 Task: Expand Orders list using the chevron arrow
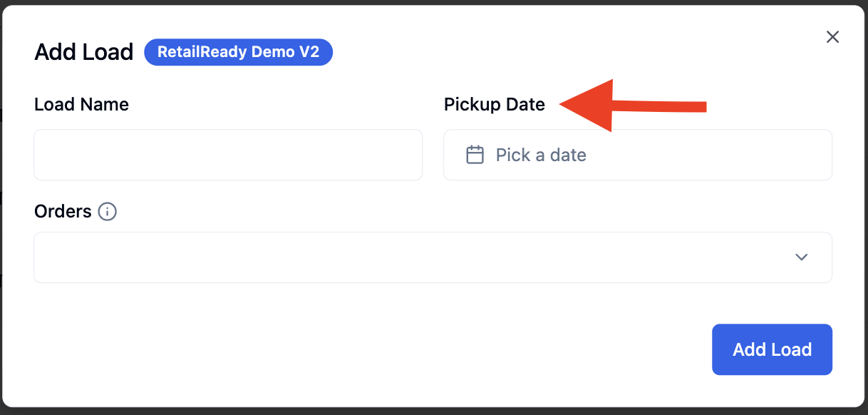[x=802, y=257]
